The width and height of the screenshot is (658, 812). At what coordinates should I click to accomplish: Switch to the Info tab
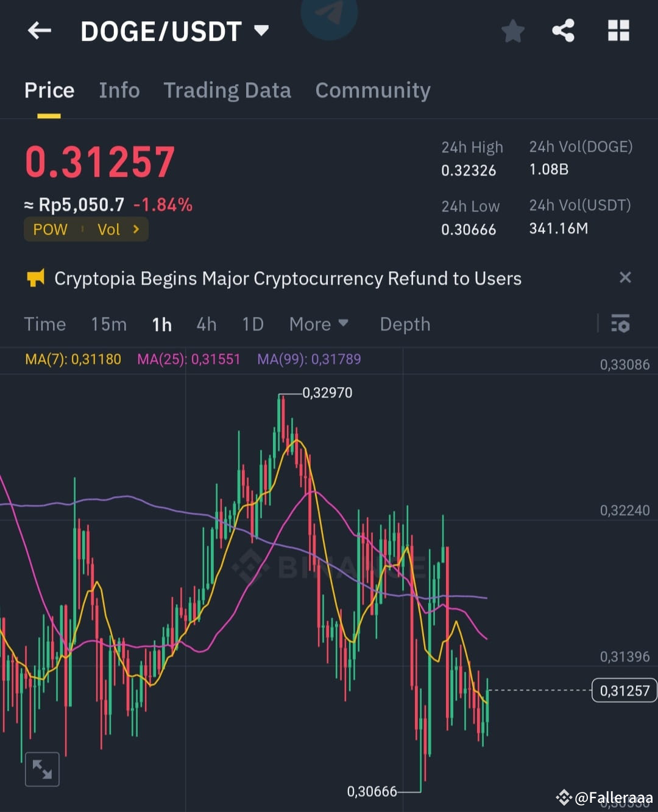pyautogui.click(x=119, y=90)
